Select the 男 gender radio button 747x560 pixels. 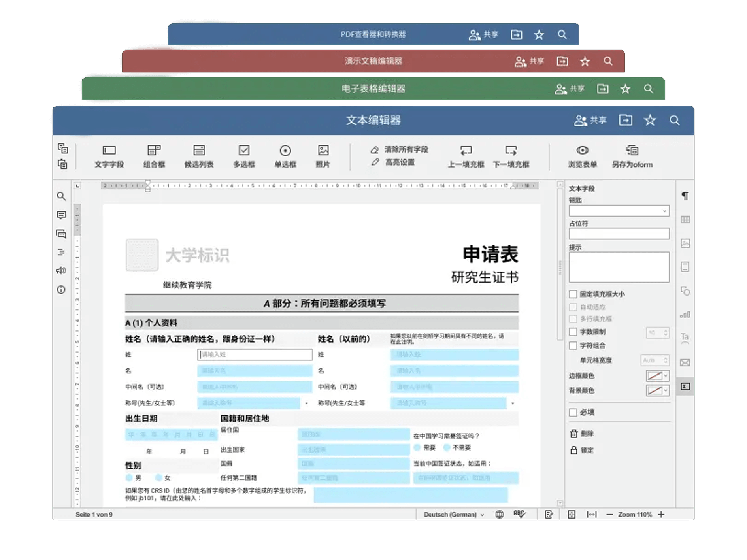click(x=129, y=478)
